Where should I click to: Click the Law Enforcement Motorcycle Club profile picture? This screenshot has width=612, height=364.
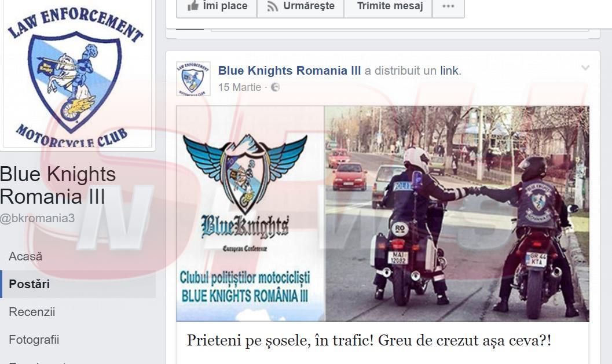click(77, 73)
